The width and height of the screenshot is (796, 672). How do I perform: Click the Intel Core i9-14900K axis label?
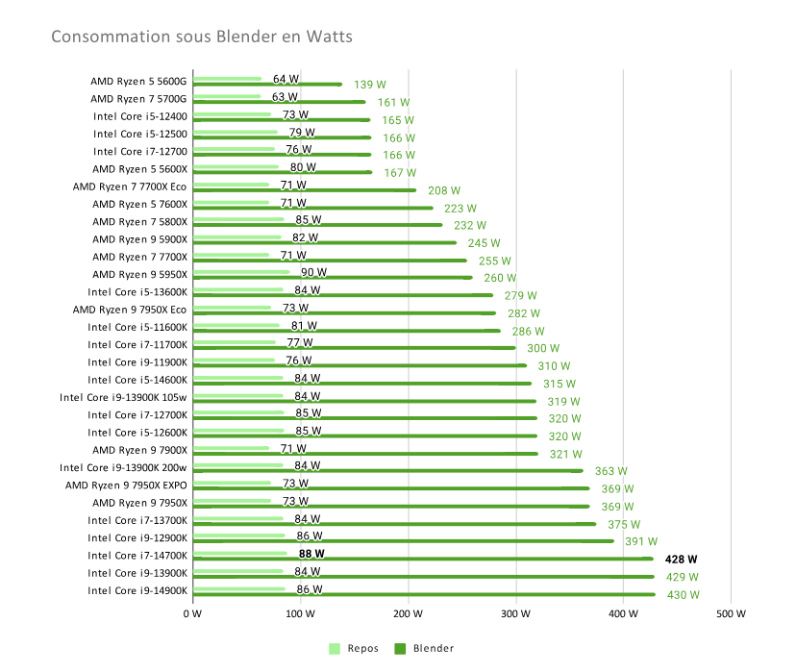pyautogui.click(x=137, y=590)
